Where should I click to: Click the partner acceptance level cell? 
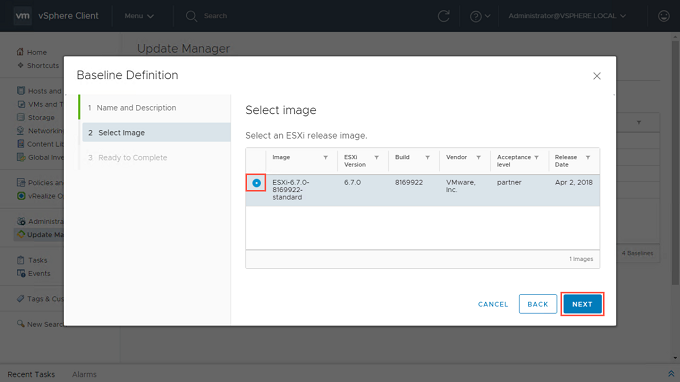tap(509, 183)
